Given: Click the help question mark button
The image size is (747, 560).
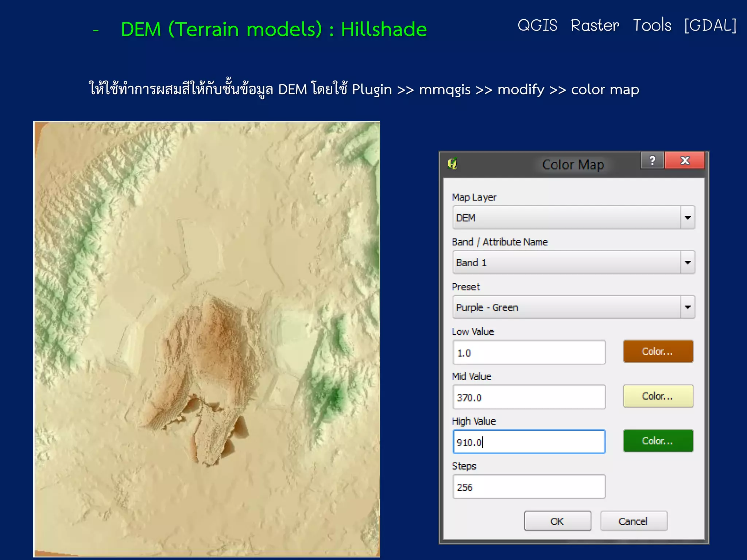Looking at the screenshot, I should tap(652, 160).
